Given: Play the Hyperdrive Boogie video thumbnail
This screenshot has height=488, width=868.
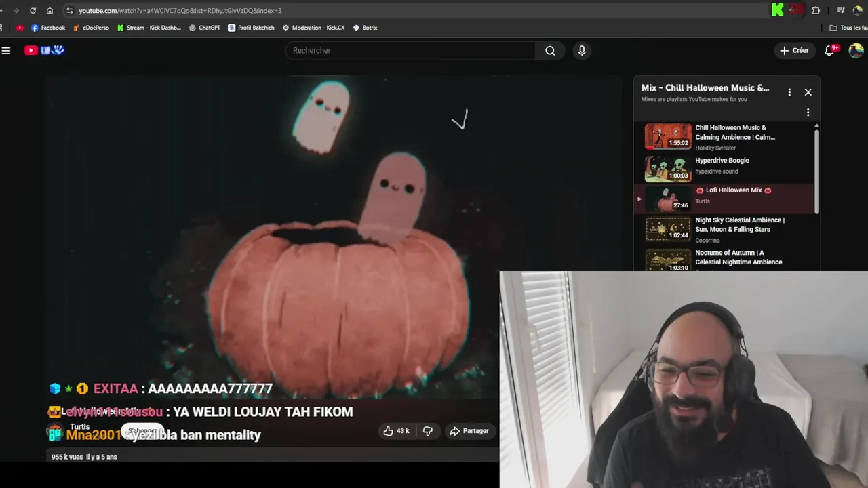Looking at the screenshot, I should [668, 169].
